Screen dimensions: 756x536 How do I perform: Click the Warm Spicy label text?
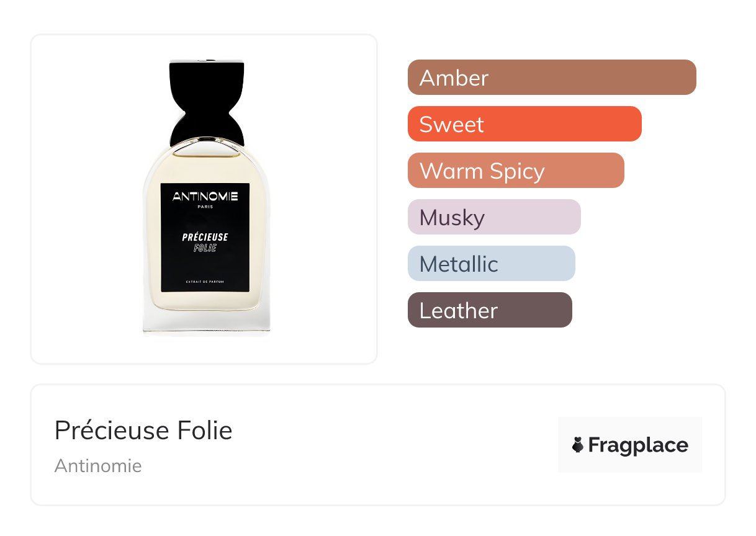(482, 171)
